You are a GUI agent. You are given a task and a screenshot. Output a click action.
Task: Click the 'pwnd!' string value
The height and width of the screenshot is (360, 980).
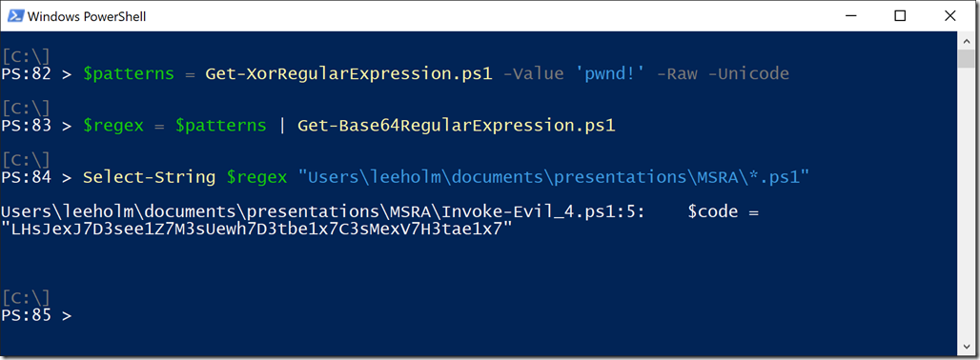pyautogui.click(x=609, y=74)
